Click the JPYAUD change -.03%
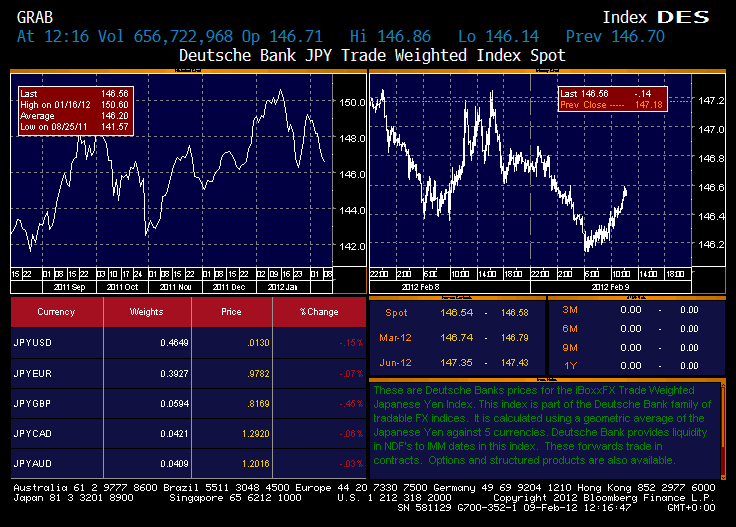The image size is (736, 527). tap(351, 464)
